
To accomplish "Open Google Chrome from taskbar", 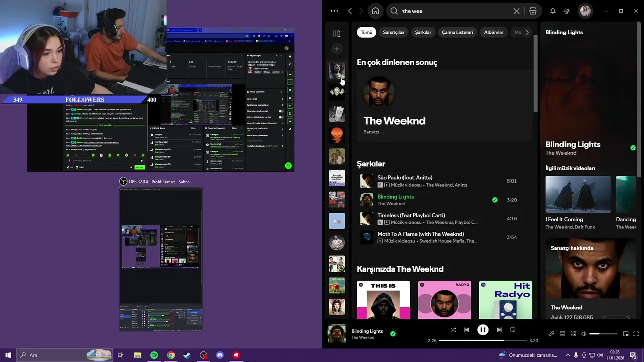I will point(171,355).
